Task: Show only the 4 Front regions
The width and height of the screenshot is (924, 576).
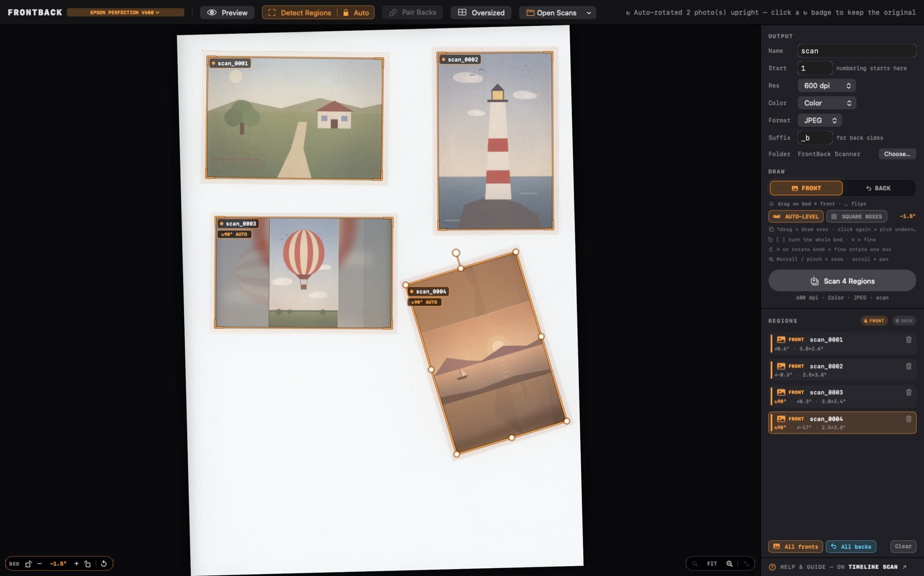Action: 874,321
